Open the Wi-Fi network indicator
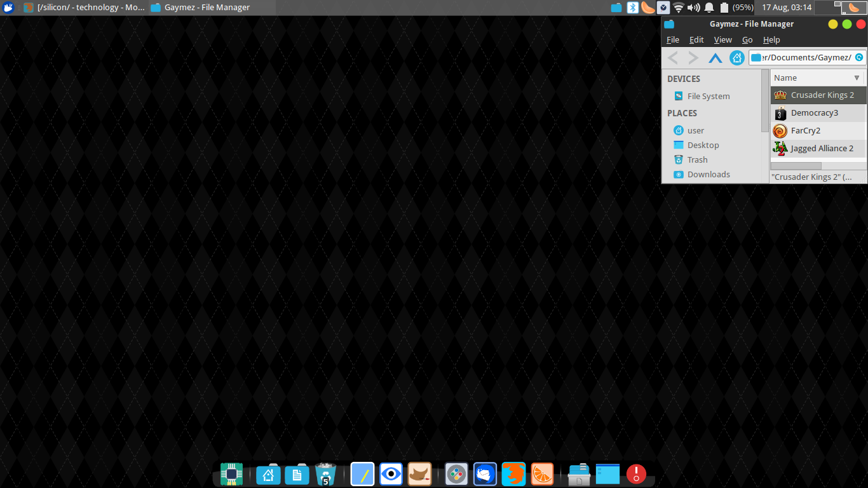 (679, 8)
